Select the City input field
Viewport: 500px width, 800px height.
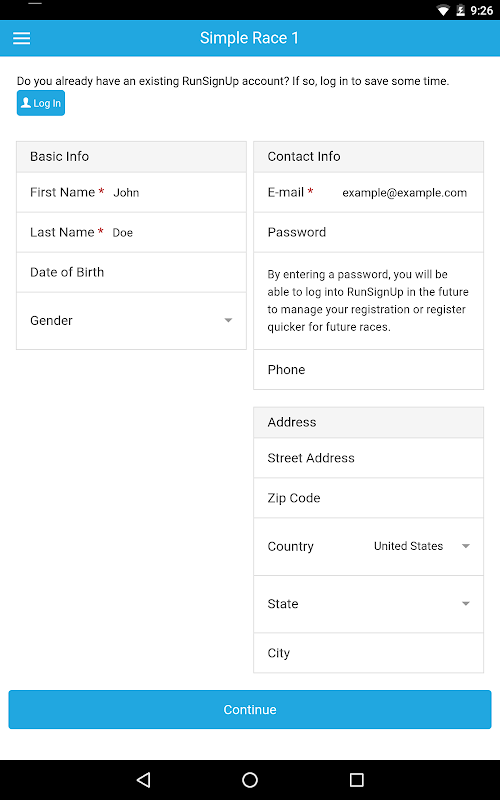[x=368, y=653]
